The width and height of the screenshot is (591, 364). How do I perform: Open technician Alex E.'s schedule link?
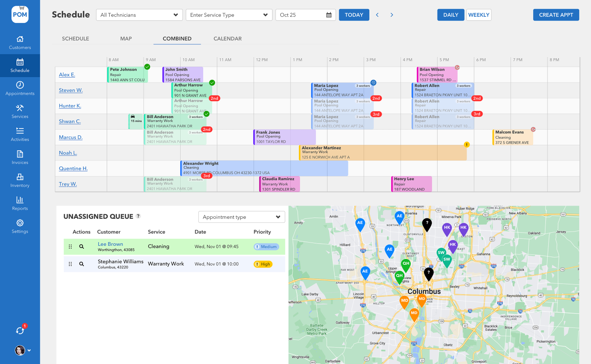(67, 75)
